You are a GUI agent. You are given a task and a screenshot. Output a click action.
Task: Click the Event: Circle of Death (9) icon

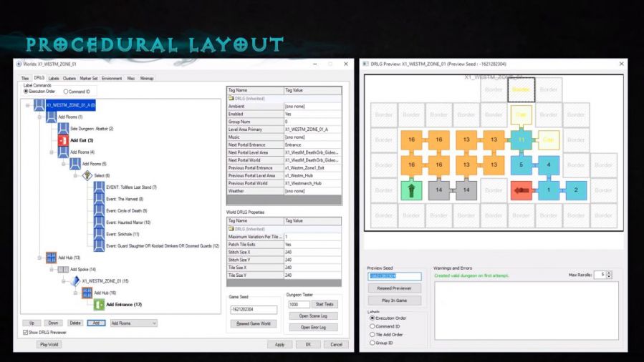pos(99,211)
